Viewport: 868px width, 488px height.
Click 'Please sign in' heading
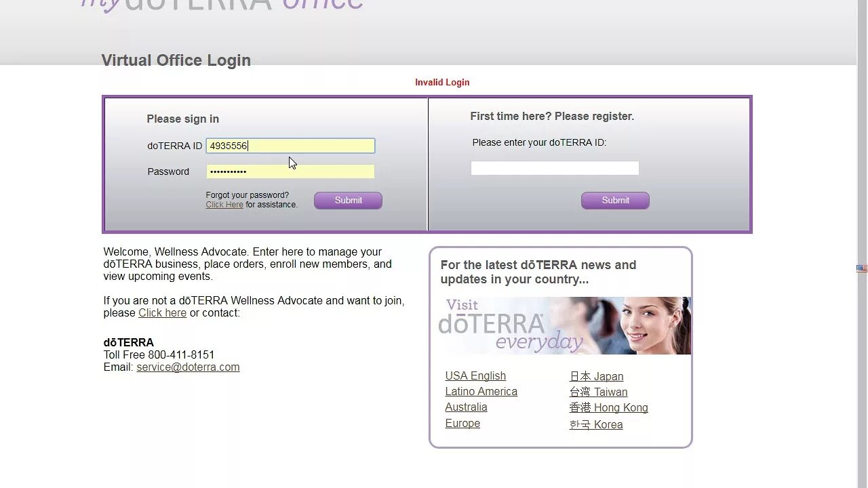point(182,119)
